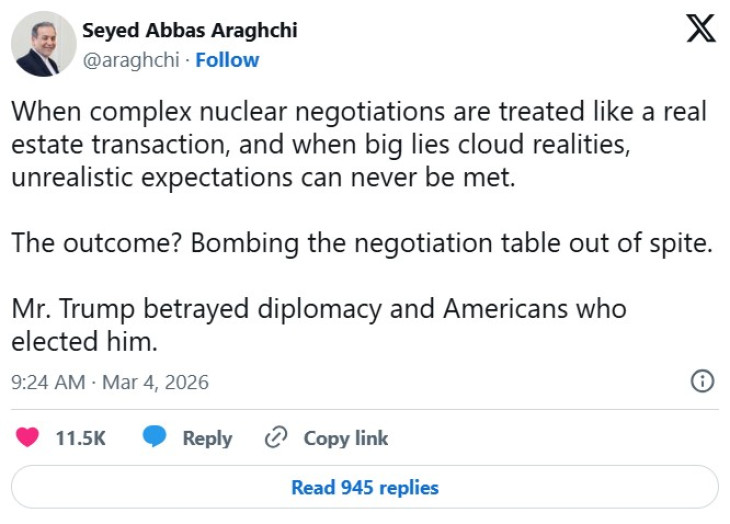Follow the @araghchi account
Screen dimensions: 730x524
tap(227, 60)
